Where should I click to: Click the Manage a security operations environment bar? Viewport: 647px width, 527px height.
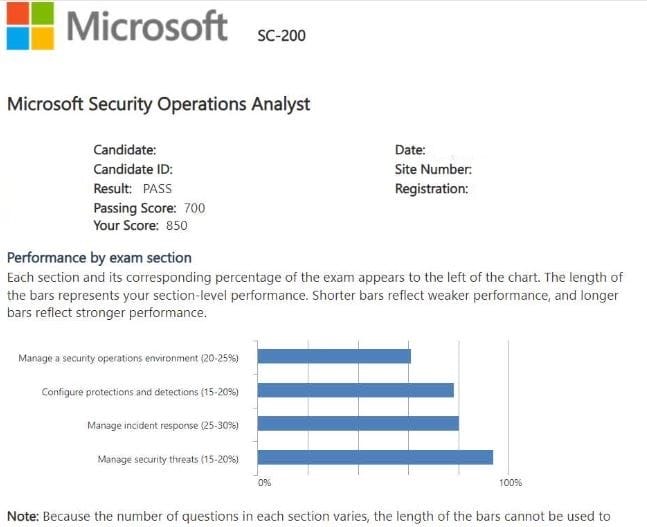334,356
